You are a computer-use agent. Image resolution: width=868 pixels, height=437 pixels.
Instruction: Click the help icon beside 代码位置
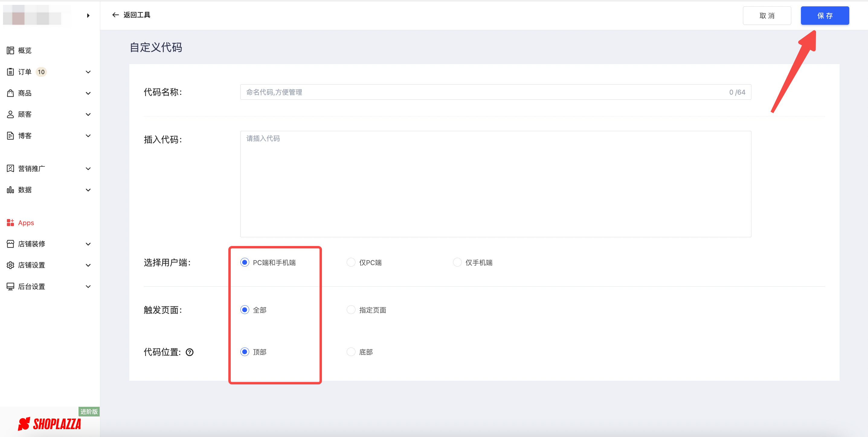pos(190,352)
